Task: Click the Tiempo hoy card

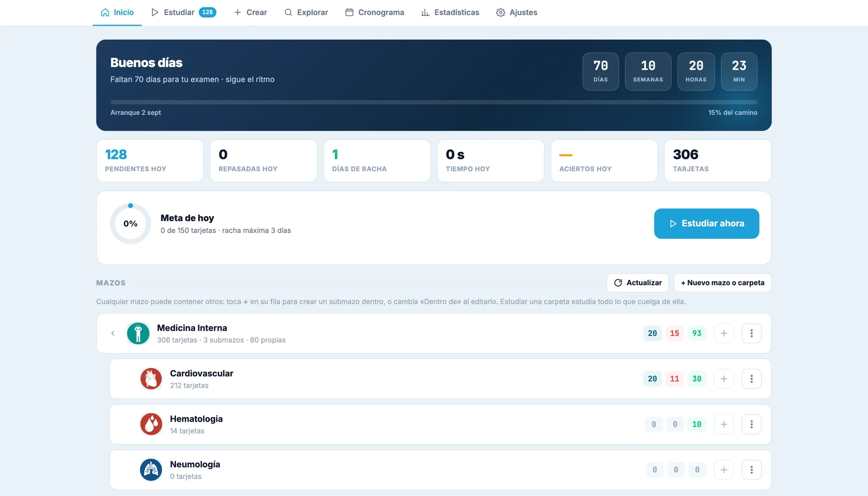Action: click(491, 161)
